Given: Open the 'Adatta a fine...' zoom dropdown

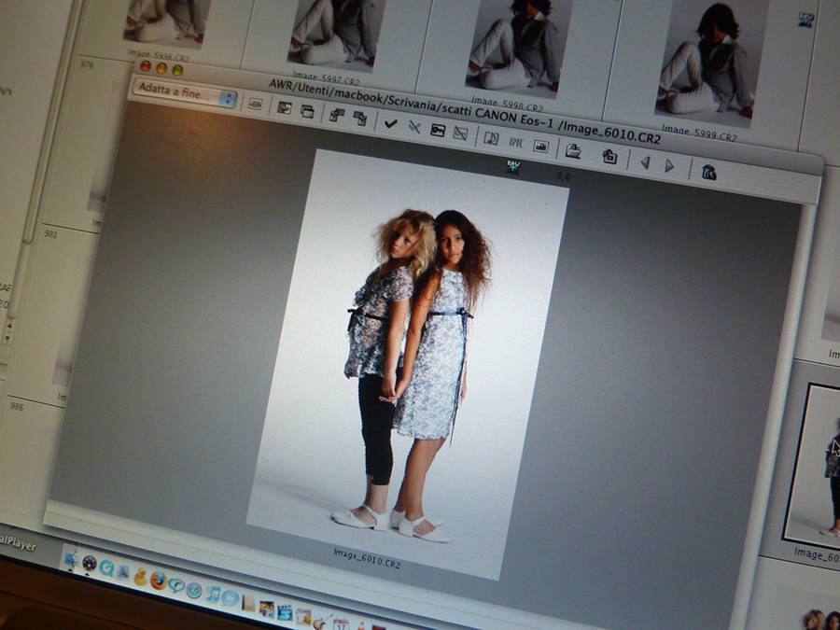Looking at the screenshot, I should [185, 95].
